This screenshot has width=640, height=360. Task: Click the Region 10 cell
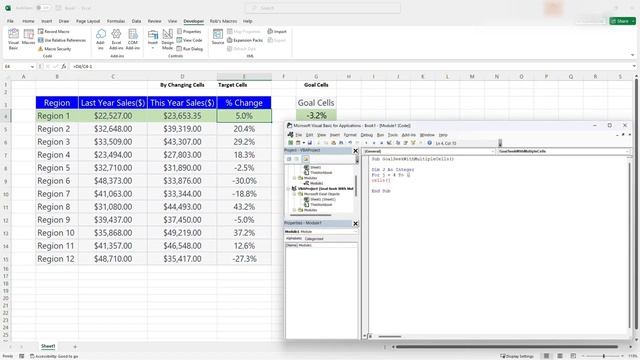(x=57, y=233)
